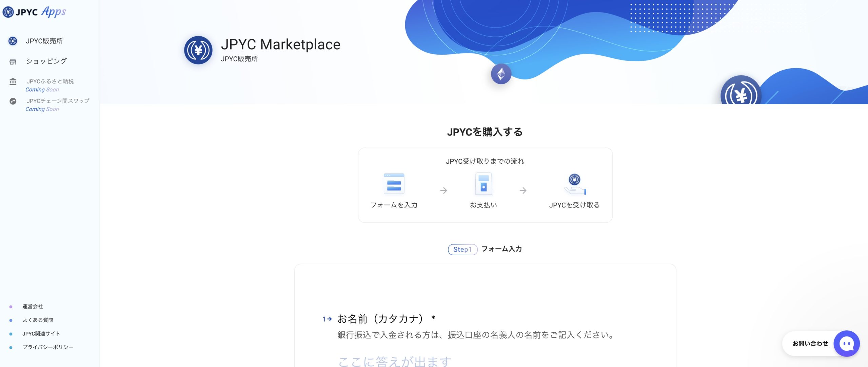Click the お支払い payment step icon

484,184
